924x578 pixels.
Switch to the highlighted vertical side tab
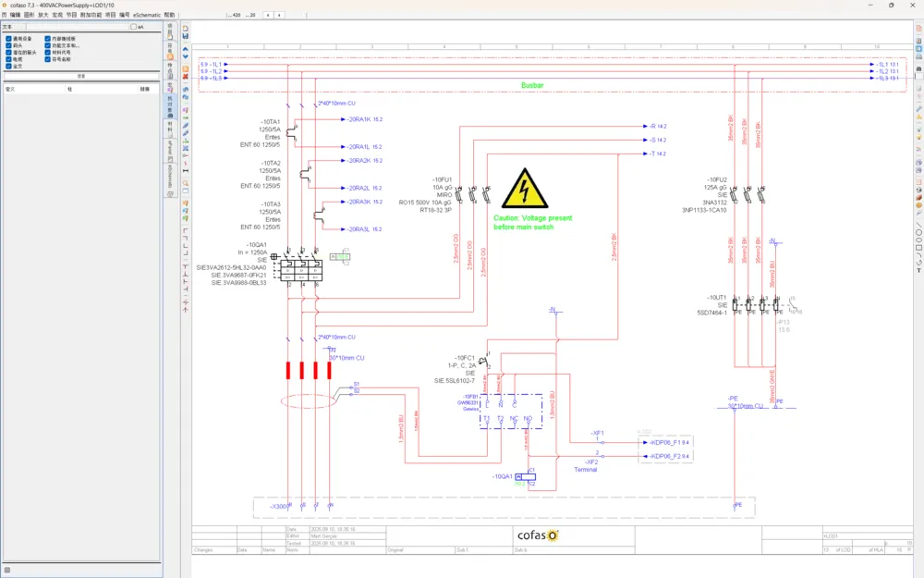click(170, 105)
